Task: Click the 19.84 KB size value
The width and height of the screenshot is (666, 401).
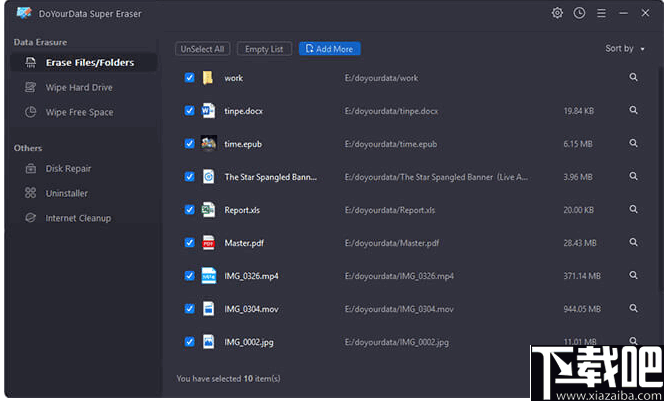Action: [x=579, y=111]
